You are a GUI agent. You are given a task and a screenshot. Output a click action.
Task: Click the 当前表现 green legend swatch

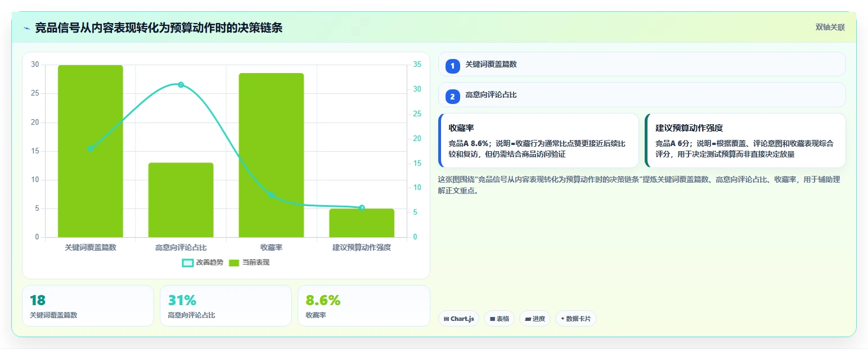[234, 262]
